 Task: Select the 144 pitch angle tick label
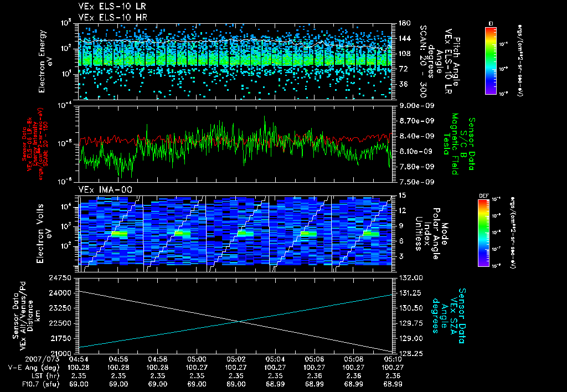pos(405,38)
